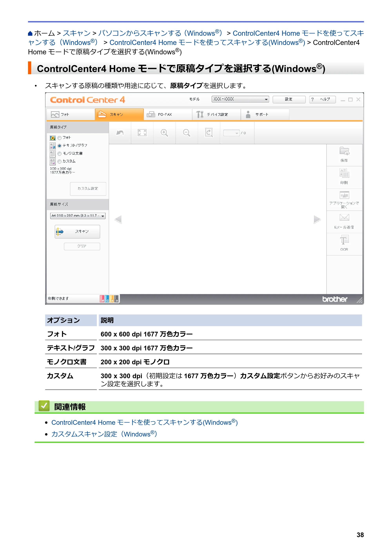Switch to the デバイス設定 tab

click(x=216, y=114)
